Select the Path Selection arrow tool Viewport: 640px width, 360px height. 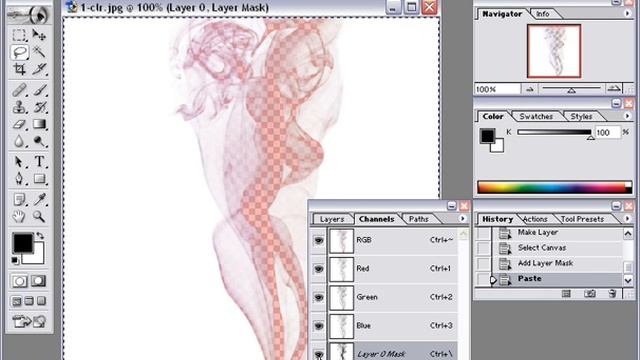19,162
